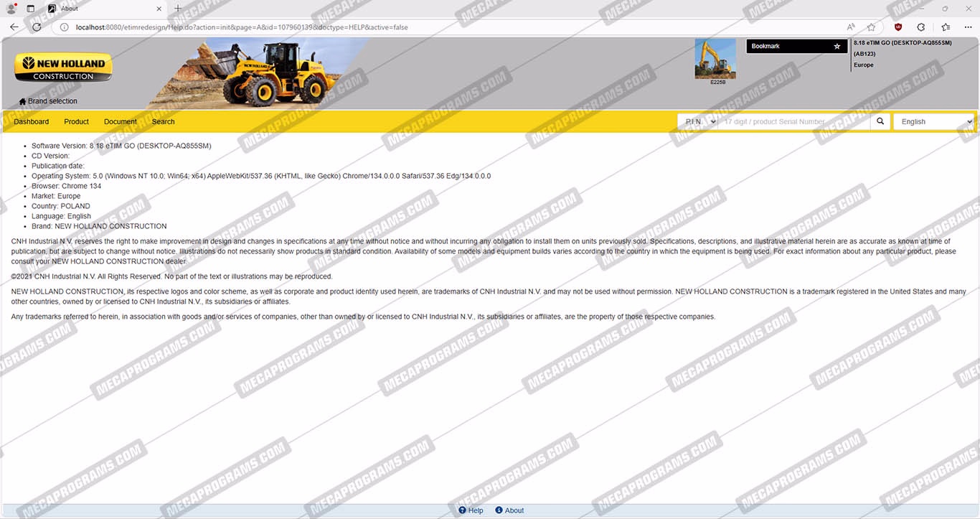Close the About browser tab
Screen dimensions: 980x519
point(159,9)
